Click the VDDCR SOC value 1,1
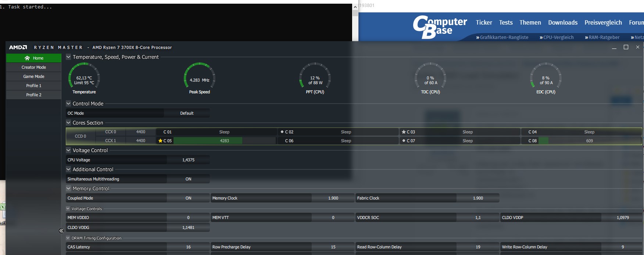The height and width of the screenshot is (255, 644). click(478, 218)
